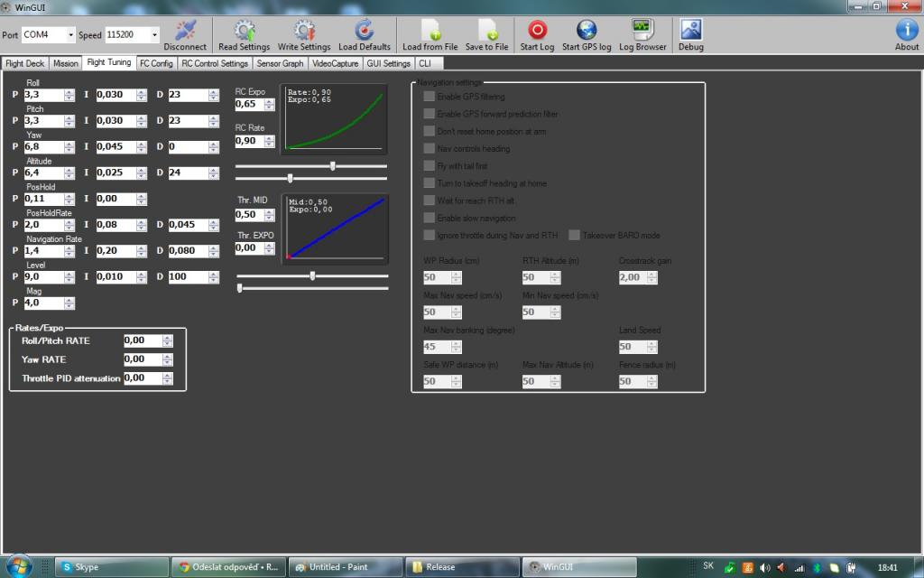Image resolution: width=924 pixels, height=578 pixels.
Task: Click the Disconnect plug icon
Action: click(185, 30)
